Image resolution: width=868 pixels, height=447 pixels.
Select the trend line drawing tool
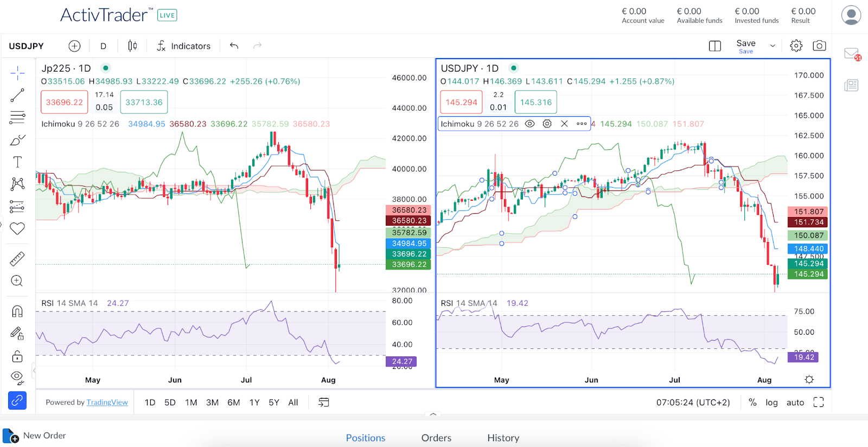(17, 95)
